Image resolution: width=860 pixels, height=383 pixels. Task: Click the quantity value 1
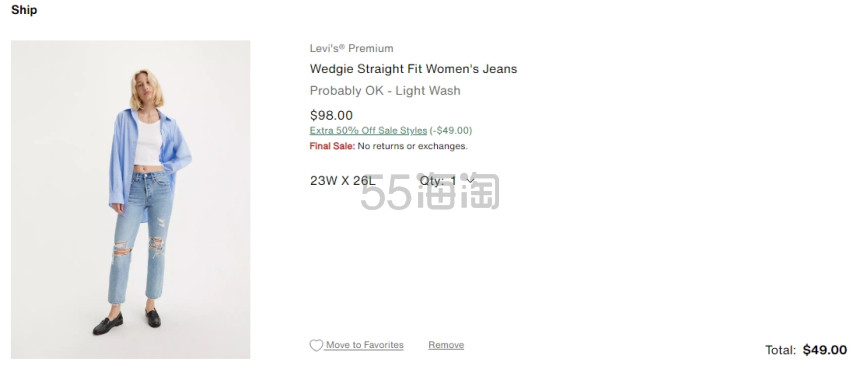[454, 180]
